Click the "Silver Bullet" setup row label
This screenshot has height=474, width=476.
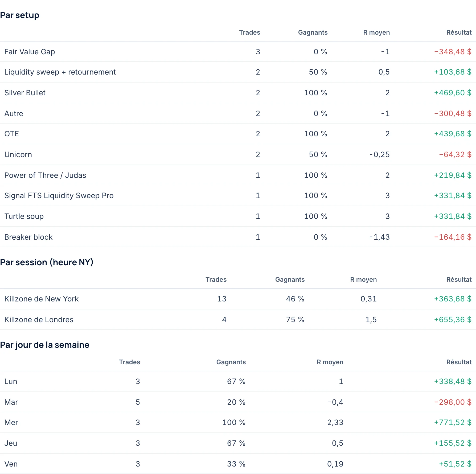click(25, 93)
